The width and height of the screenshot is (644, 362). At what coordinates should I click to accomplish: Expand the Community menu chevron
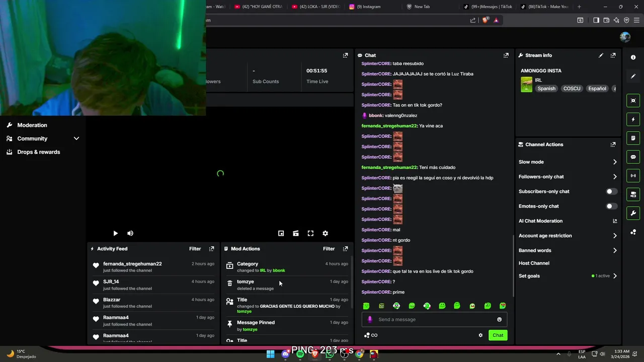(x=76, y=138)
